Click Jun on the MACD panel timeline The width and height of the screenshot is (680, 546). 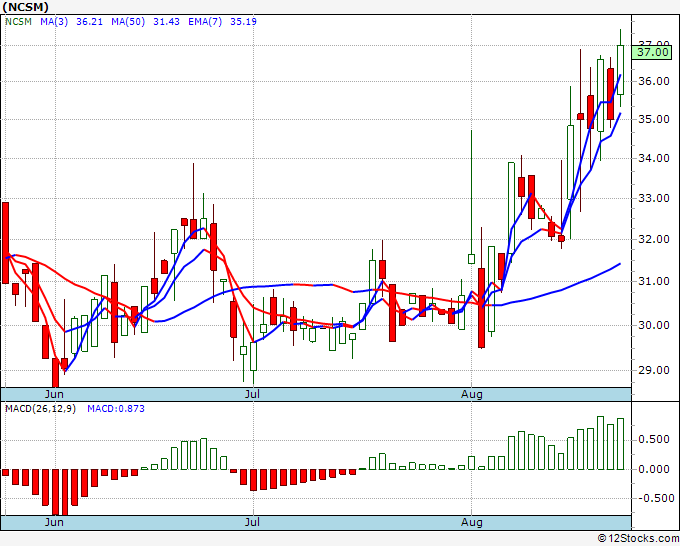click(54, 522)
